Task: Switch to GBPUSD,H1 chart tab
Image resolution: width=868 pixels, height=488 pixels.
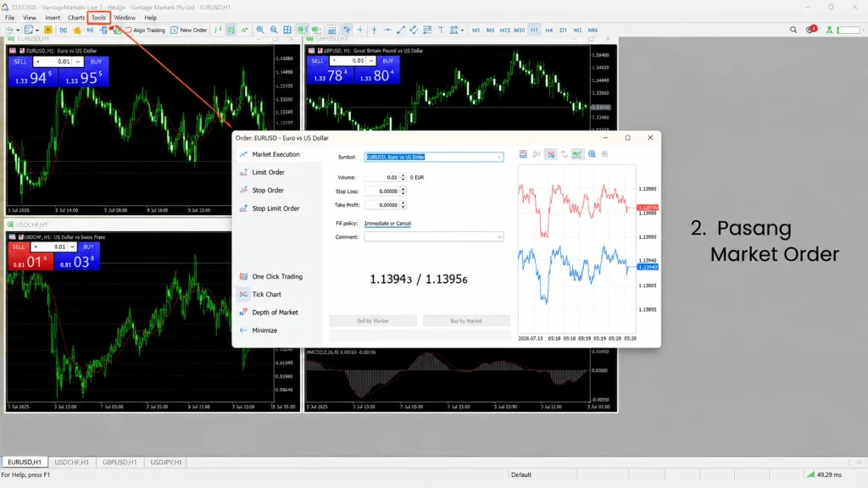Action: pyautogui.click(x=119, y=462)
